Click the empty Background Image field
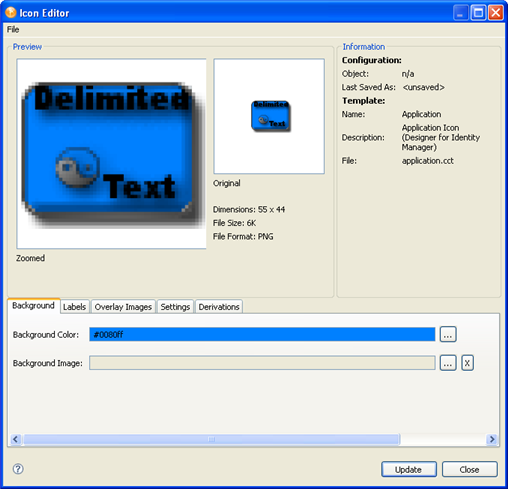The width and height of the screenshot is (508, 489). tap(262, 363)
